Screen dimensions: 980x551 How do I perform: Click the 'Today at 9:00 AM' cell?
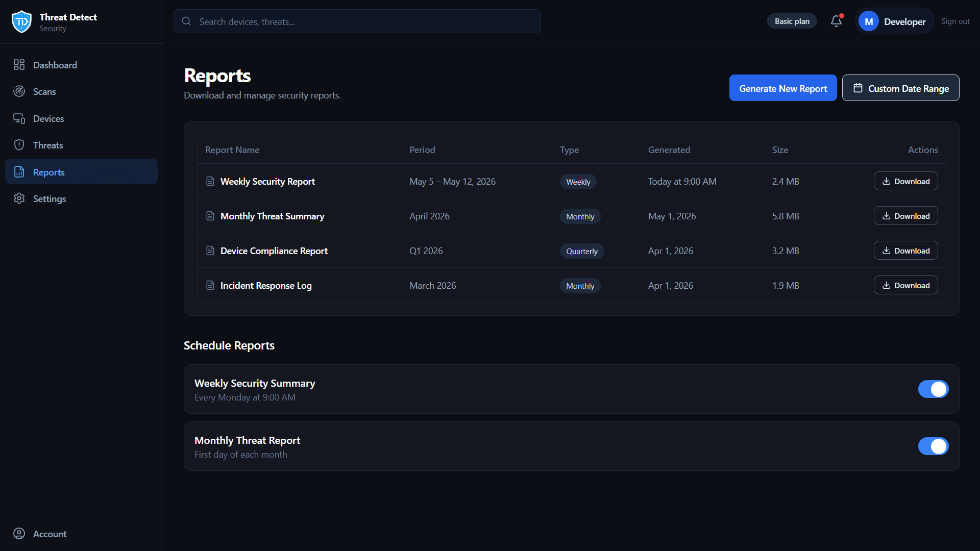(682, 181)
